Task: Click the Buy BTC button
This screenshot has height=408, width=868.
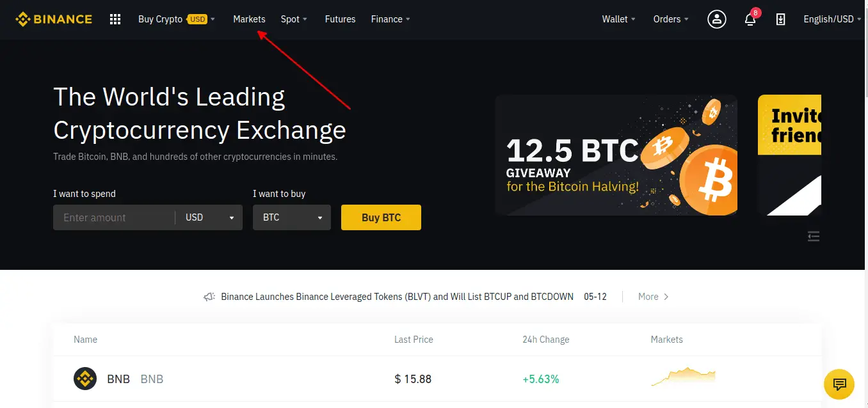Action: pyautogui.click(x=381, y=217)
